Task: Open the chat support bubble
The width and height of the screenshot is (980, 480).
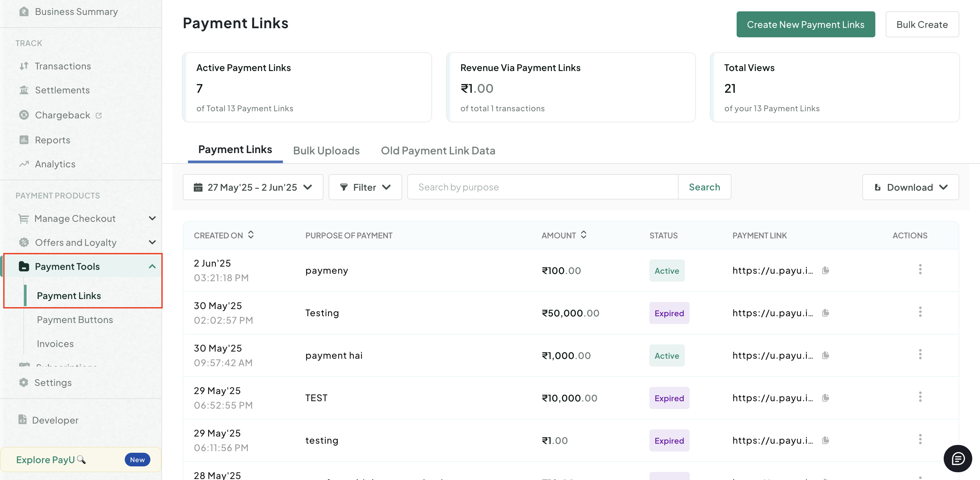Action: 958,458
